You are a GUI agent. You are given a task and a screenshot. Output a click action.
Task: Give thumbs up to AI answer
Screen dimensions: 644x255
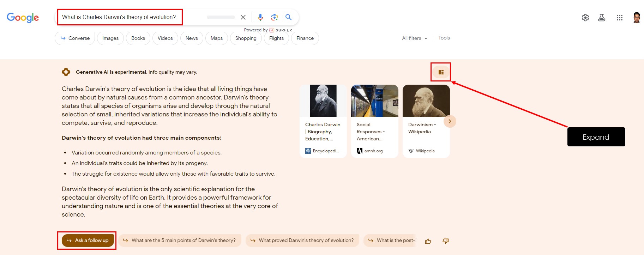(428, 241)
